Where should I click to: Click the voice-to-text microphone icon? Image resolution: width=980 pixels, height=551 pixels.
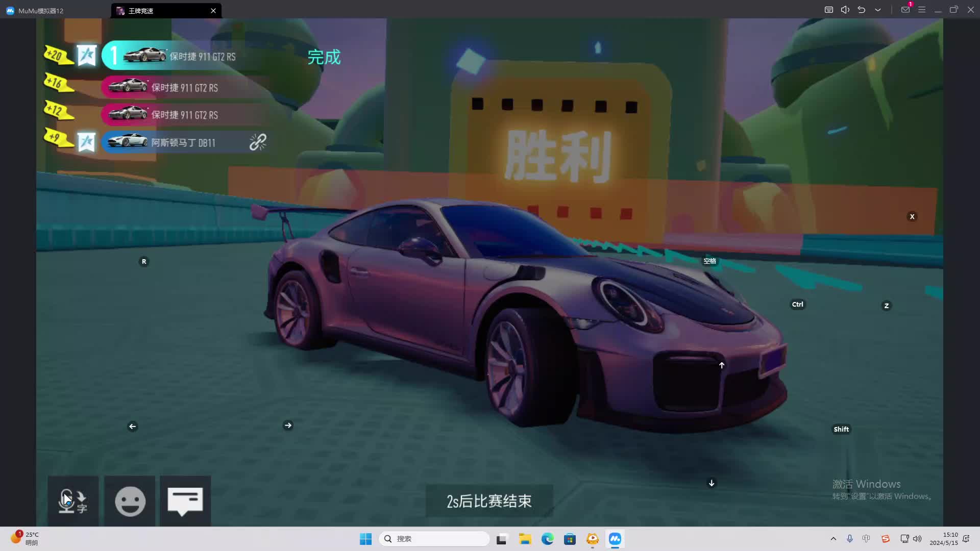pyautogui.click(x=72, y=501)
